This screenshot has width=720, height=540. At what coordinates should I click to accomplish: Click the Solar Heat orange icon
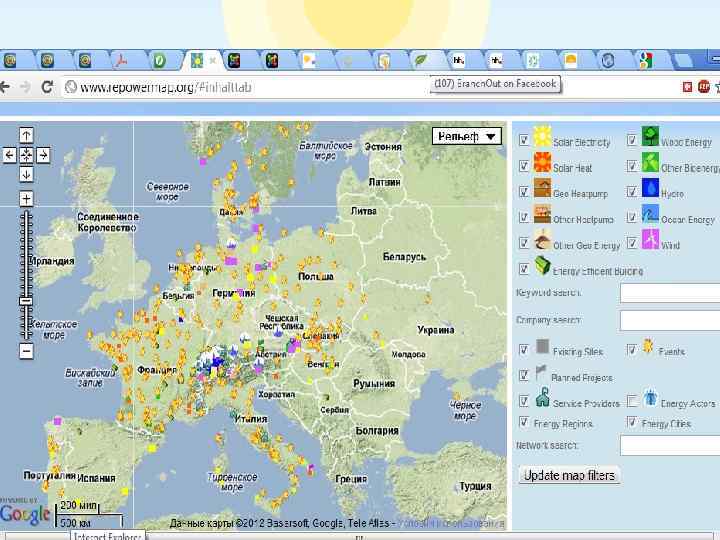point(542,162)
